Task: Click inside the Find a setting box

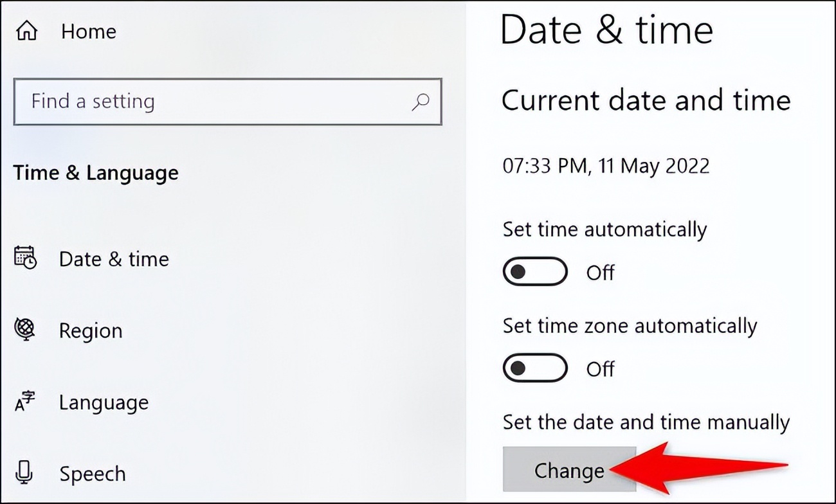Action: [193, 102]
